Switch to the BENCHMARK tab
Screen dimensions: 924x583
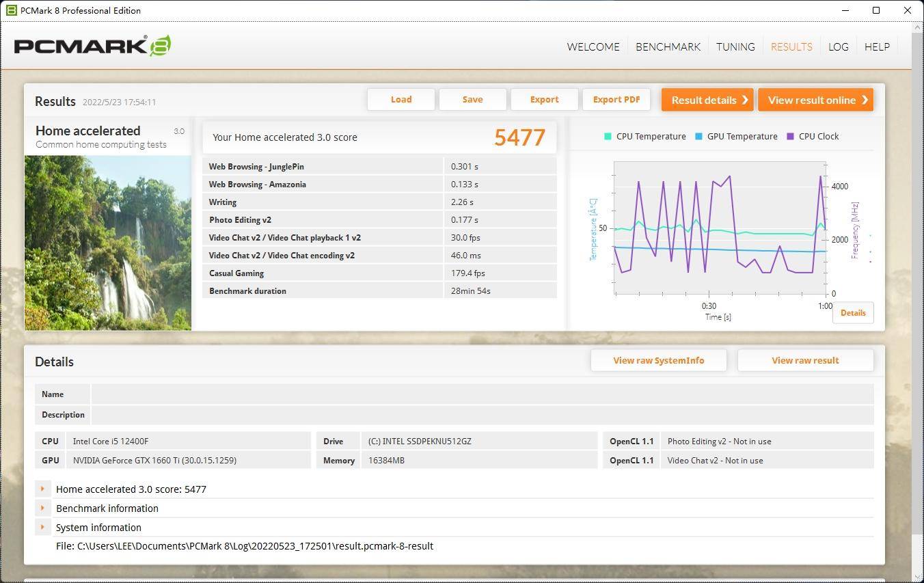click(668, 46)
